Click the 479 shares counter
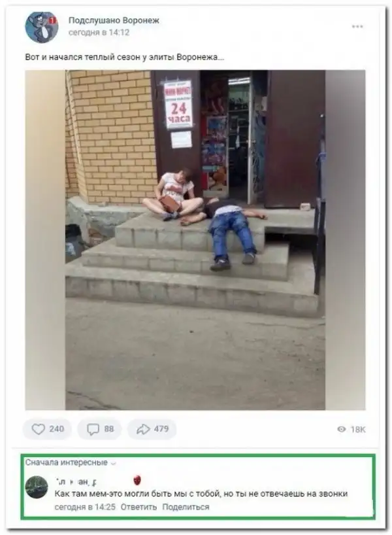Image resolution: width=392 pixels, height=535 pixels. point(161,429)
